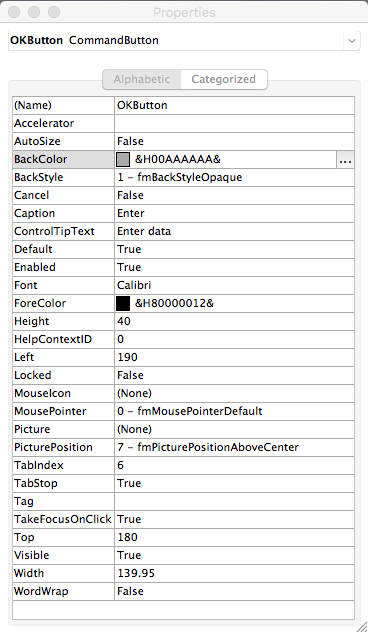Close the Properties window

[x=14, y=12]
